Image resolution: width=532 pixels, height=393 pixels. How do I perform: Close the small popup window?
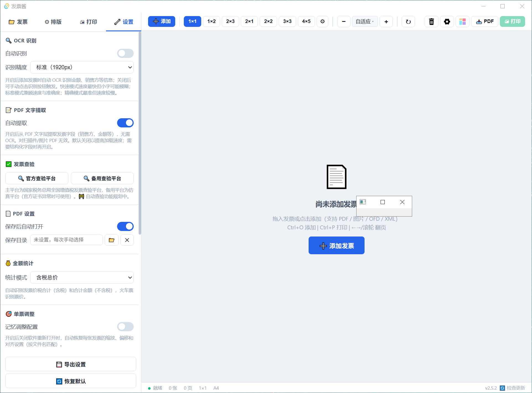[x=402, y=202]
